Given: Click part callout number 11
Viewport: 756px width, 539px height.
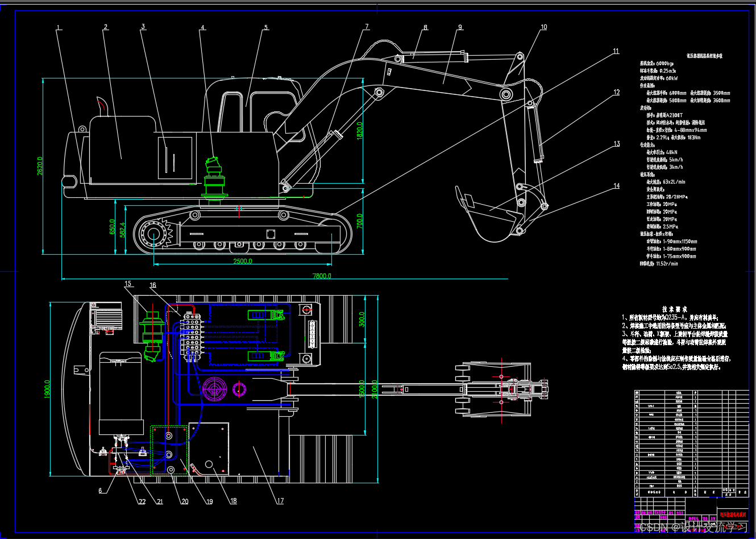Looking at the screenshot, I should (x=616, y=51).
